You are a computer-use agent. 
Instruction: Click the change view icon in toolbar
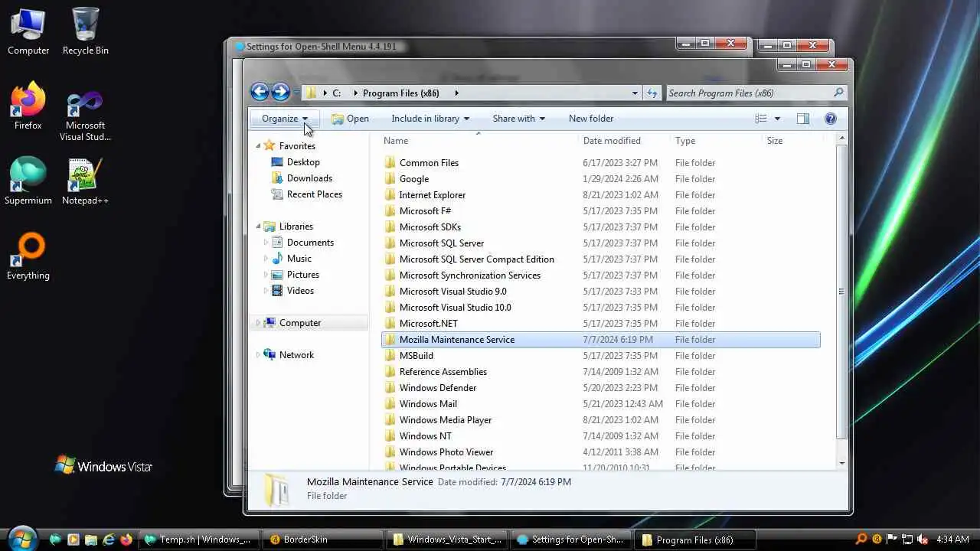(x=760, y=119)
